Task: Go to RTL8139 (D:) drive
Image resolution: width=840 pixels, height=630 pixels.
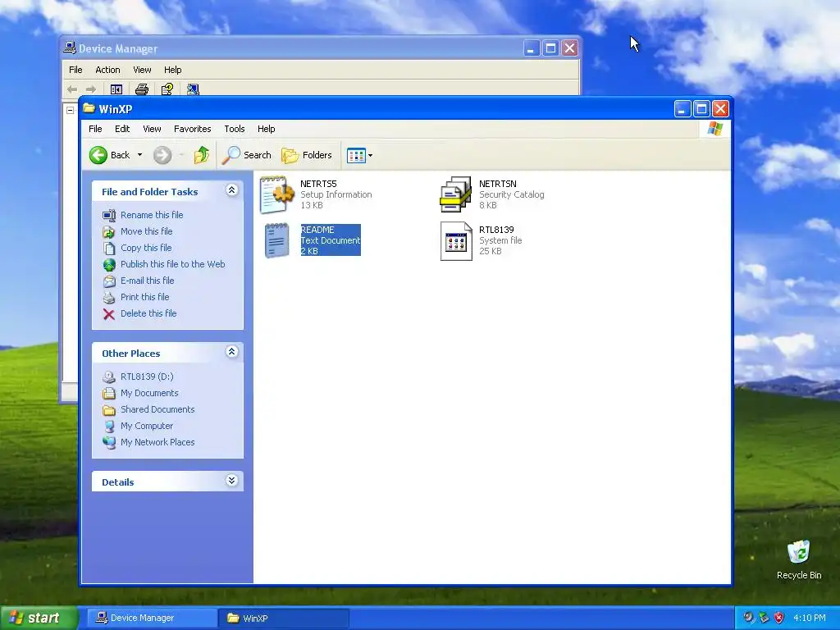Action: [x=147, y=377]
